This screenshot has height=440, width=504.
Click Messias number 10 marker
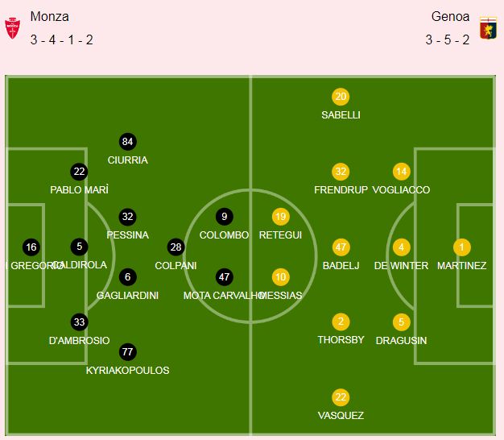pyautogui.click(x=281, y=277)
